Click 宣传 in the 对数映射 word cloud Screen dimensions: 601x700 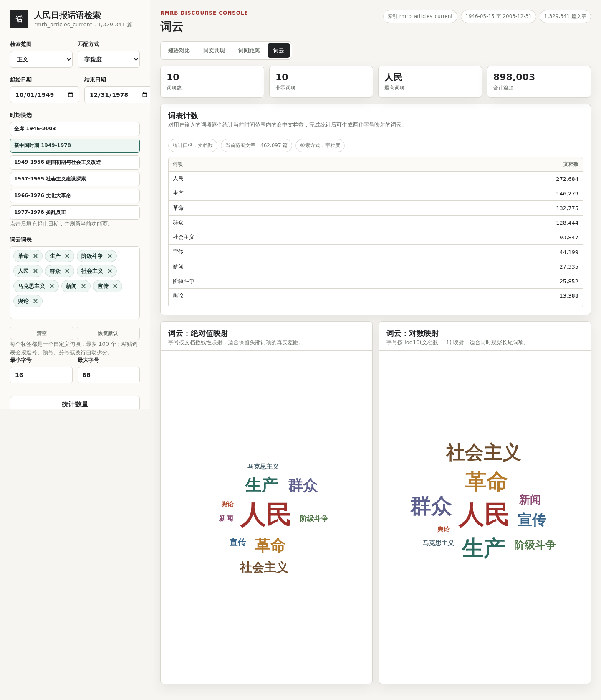[x=532, y=520]
